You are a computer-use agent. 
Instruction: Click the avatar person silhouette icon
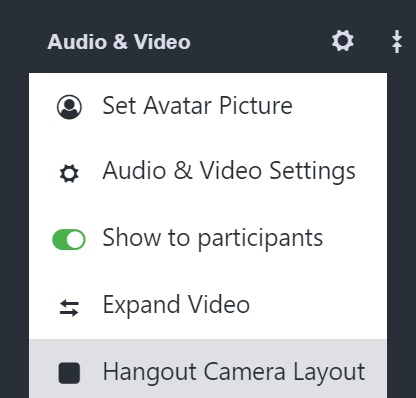[x=69, y=107]
